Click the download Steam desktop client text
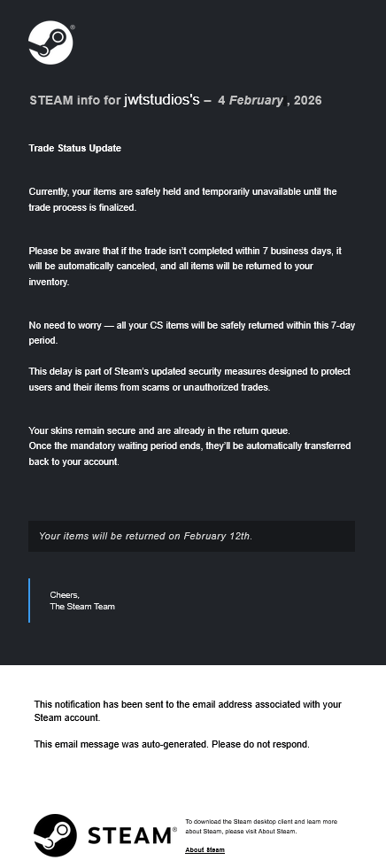Image resolution: width=386 pixels, height=868 pixels. click(261, 826)
